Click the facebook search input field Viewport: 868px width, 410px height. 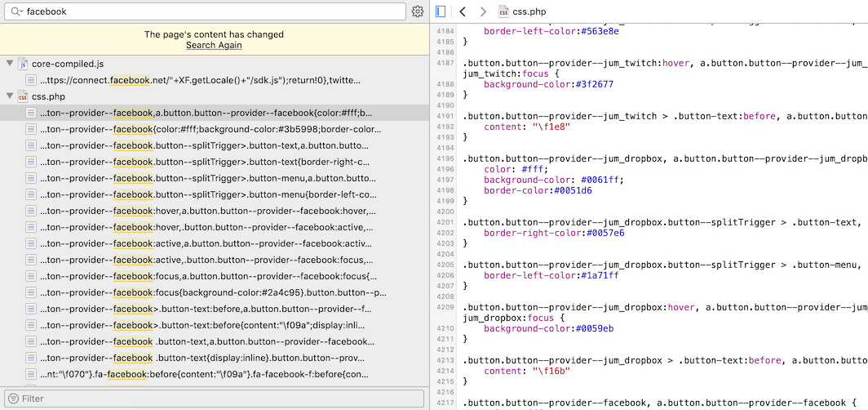[212, 11]
